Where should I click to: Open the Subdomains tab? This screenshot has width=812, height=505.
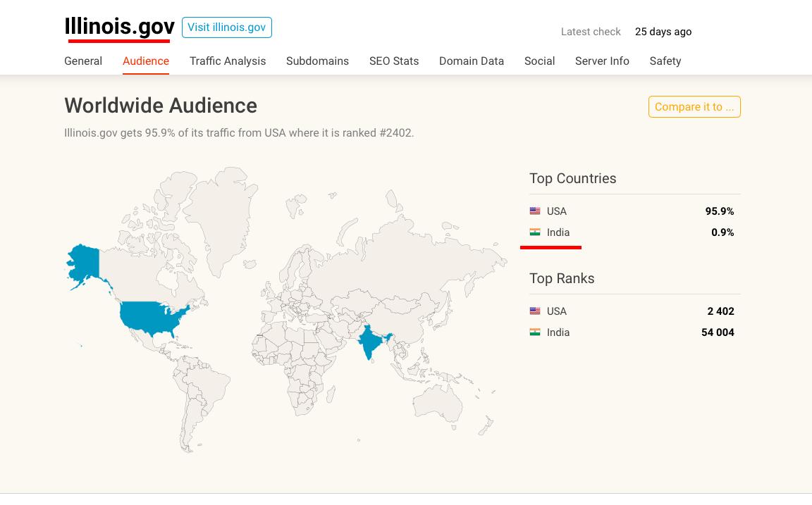pyautogui.click(x=317, y=61)
